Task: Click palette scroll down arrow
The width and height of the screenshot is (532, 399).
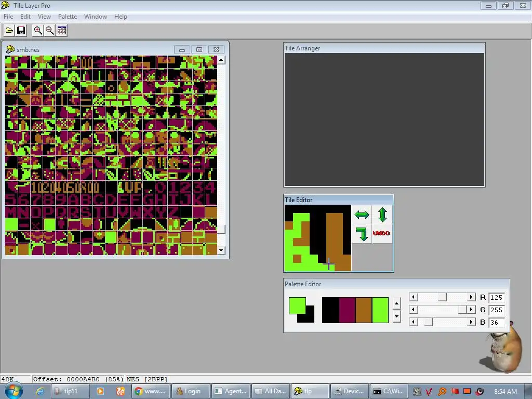Action: (x=396, y=316)
